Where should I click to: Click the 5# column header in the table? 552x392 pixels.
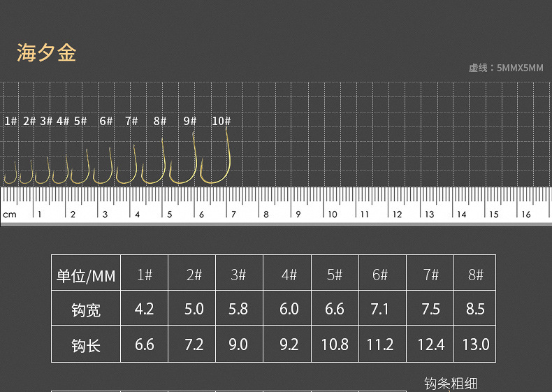[335, 275]
